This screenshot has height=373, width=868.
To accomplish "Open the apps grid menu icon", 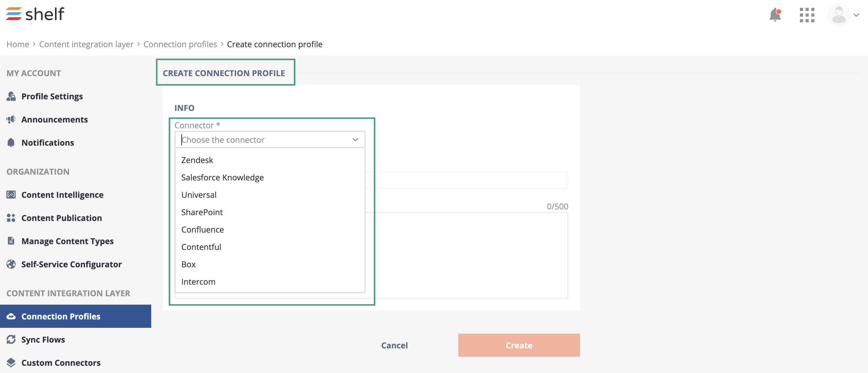I will (x=807, y=15).
